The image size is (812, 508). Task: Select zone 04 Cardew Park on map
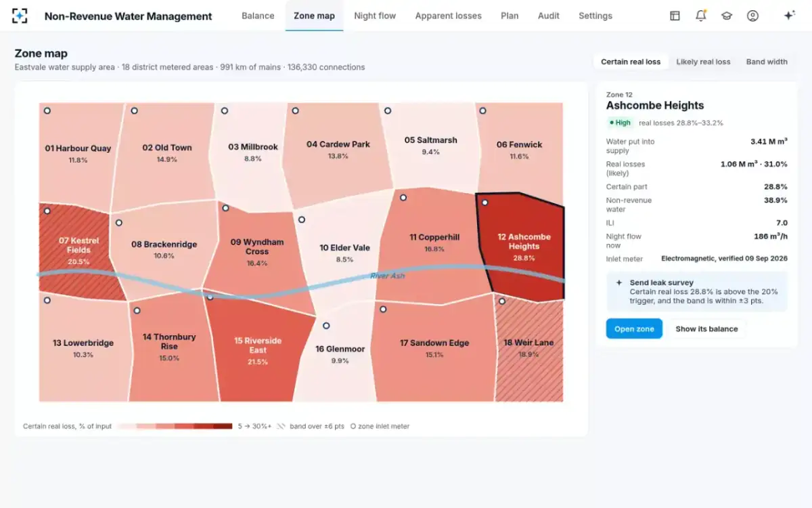click(x=338, y=149)
